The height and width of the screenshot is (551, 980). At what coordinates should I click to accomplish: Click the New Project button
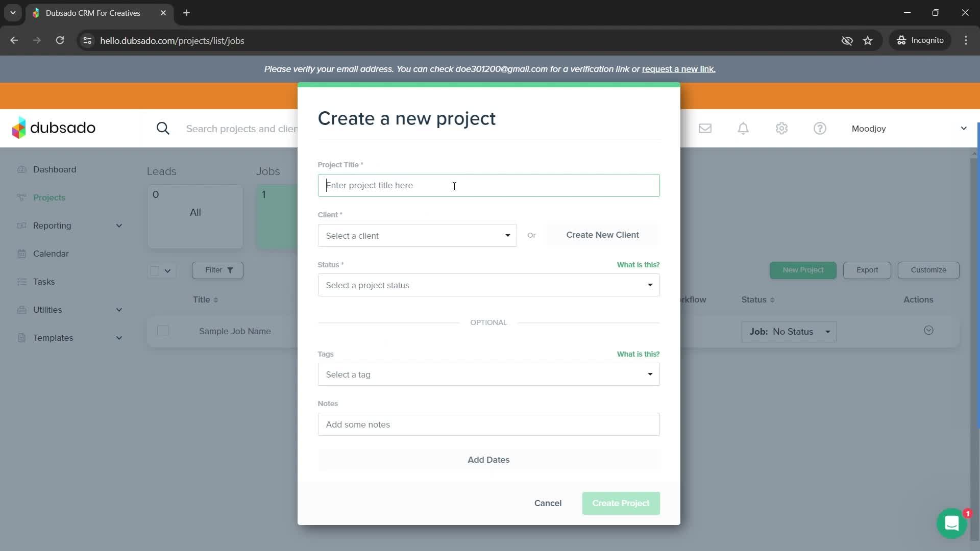(x=803, y=270)
